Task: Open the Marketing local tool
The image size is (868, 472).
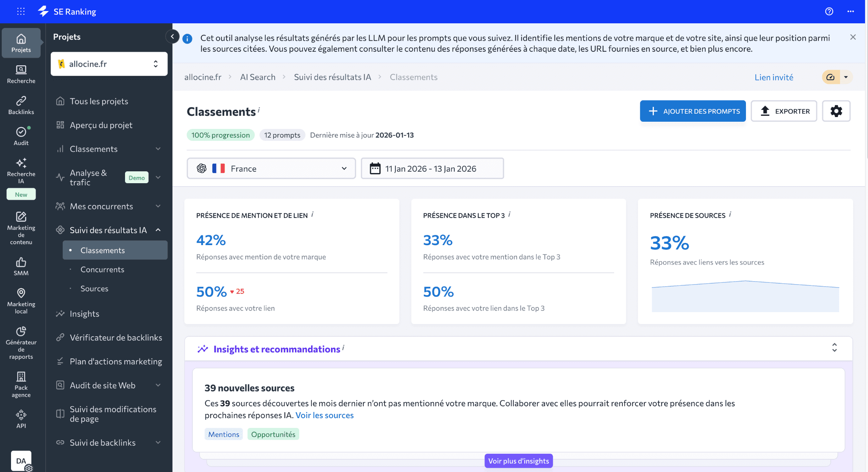Action: [21, 299]
